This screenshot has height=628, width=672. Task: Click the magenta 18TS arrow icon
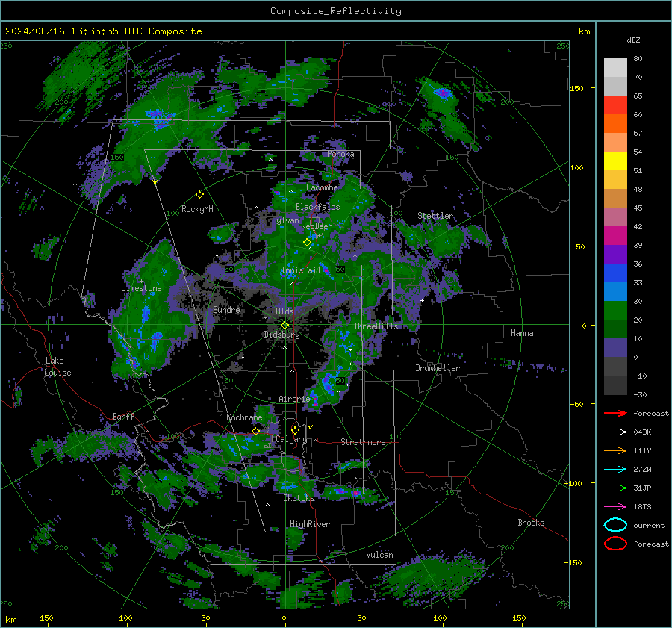click(x=615, y=507)
